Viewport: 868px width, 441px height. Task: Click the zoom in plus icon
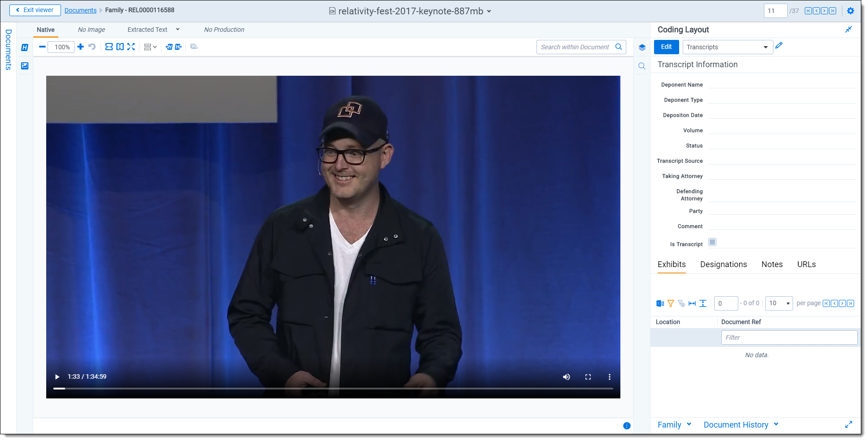(x=81, y=47)
